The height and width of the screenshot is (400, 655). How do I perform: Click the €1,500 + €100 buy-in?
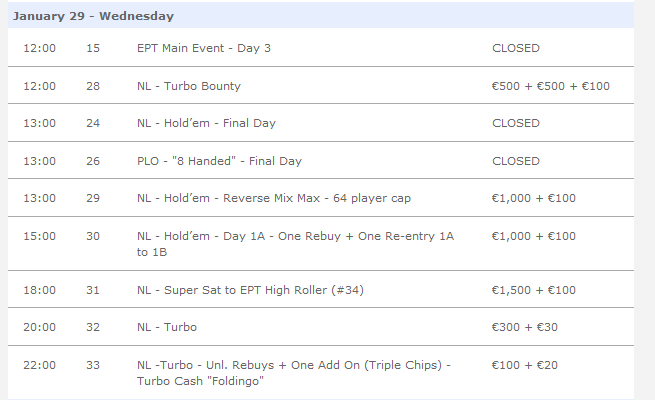coord(533,290)
